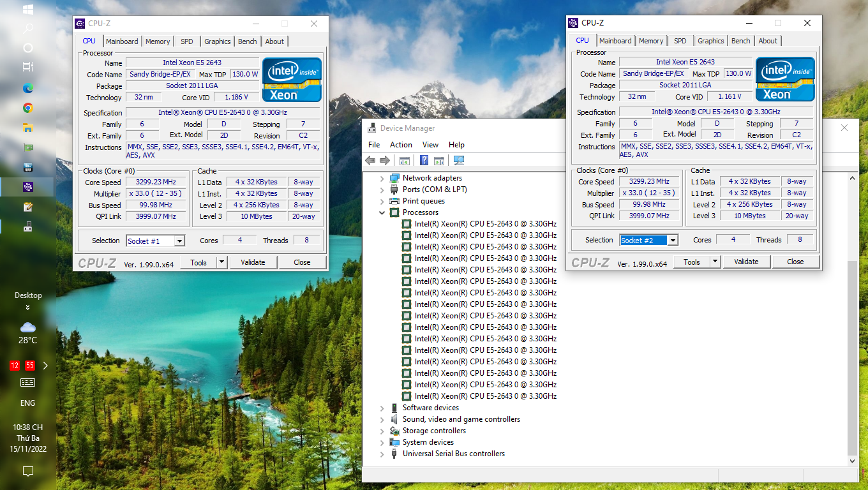Click Scan for hardware changes icon

tap(458, 161)
